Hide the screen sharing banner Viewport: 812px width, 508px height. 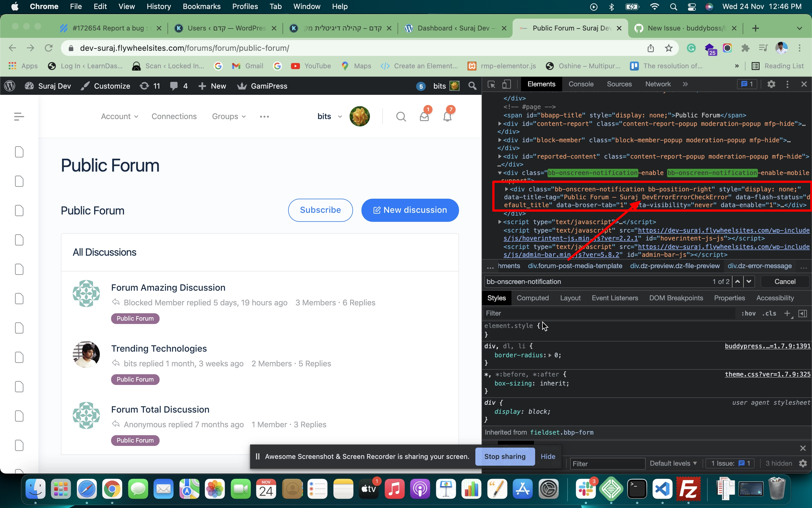[x=548, y=456]
